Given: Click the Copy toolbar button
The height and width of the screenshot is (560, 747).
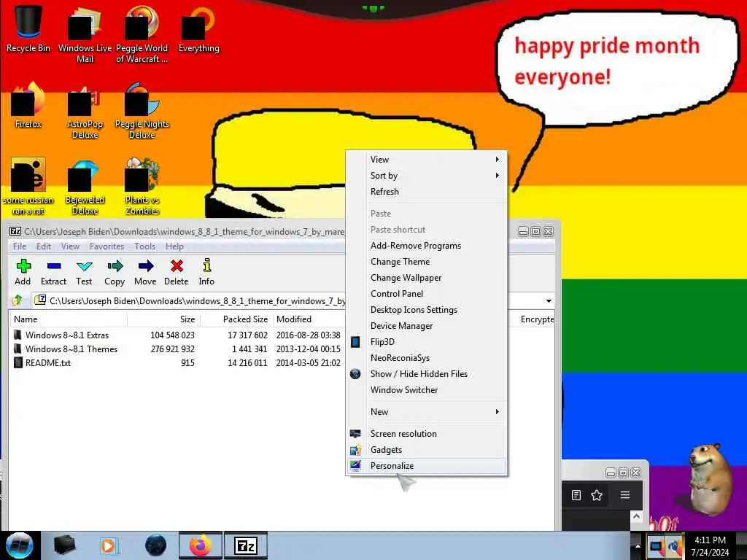Looking at the screenshot, I should [x=115, y=273].
